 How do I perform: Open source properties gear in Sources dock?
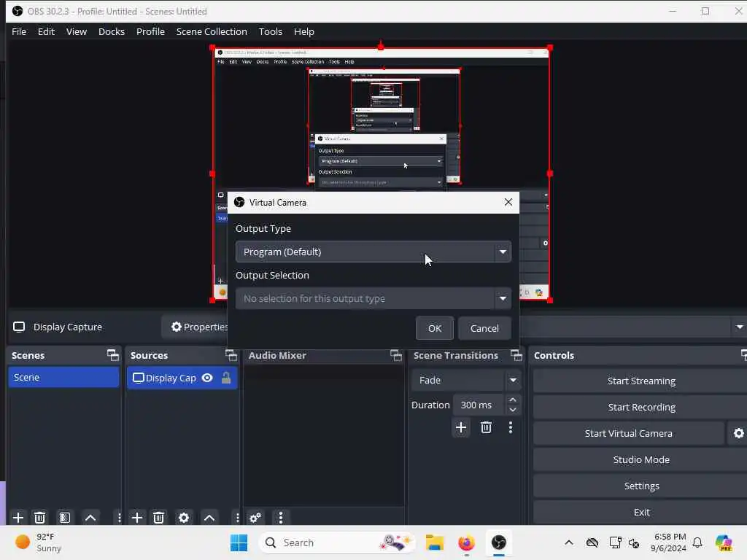[183, 518]
